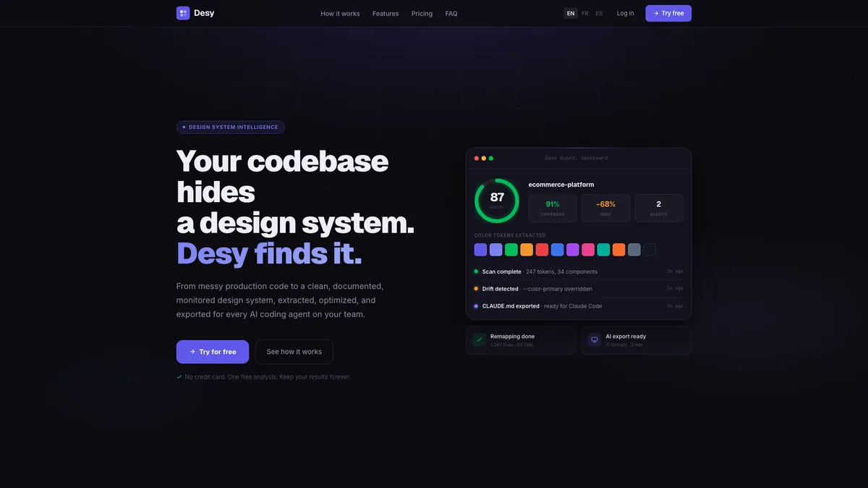Open the How it works nav link
The image size is (868, 488).
point(340,14)
